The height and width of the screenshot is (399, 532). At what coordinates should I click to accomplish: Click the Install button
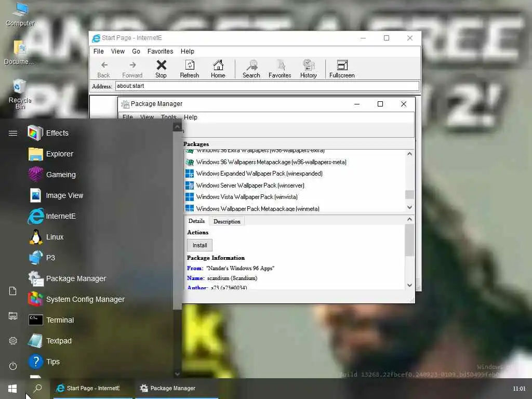(200, 245)
